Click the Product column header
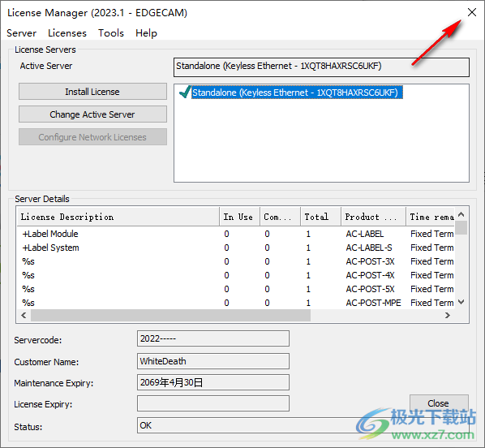 374,217
